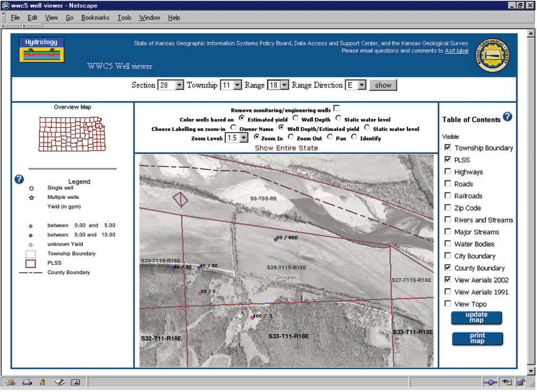This screenshot has width=537, height=392.
Task: Select Static water level for coloring wells
Action: point(338,118)
